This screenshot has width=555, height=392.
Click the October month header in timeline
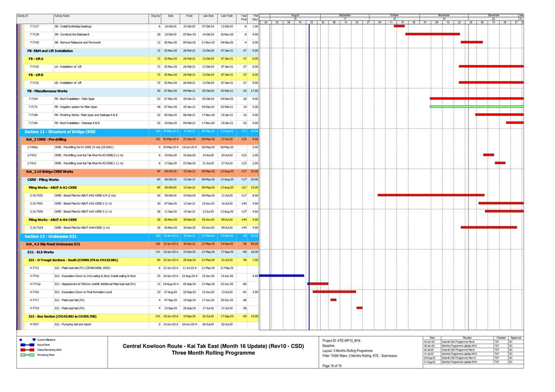click(x=394, y=15)
